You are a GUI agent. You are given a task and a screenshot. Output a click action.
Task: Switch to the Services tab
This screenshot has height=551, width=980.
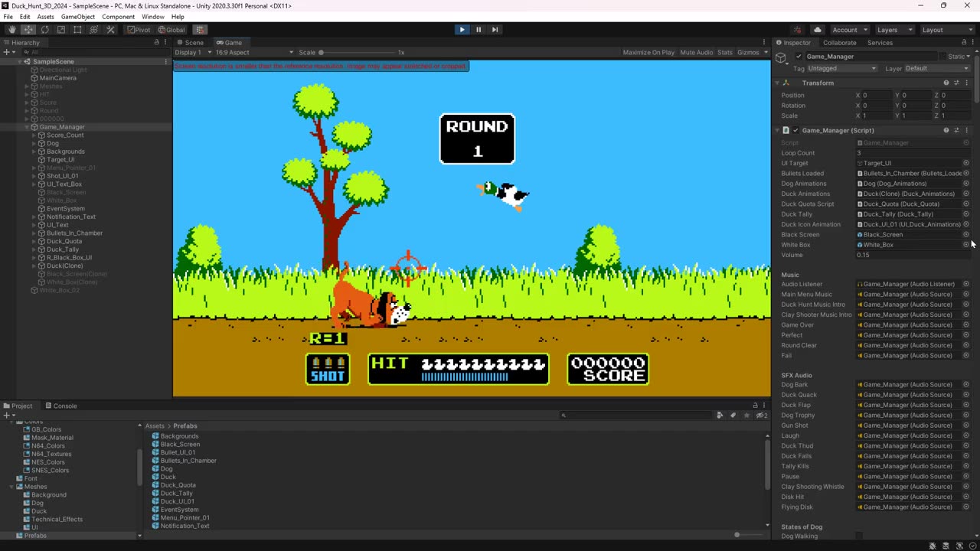pos(880,43)
